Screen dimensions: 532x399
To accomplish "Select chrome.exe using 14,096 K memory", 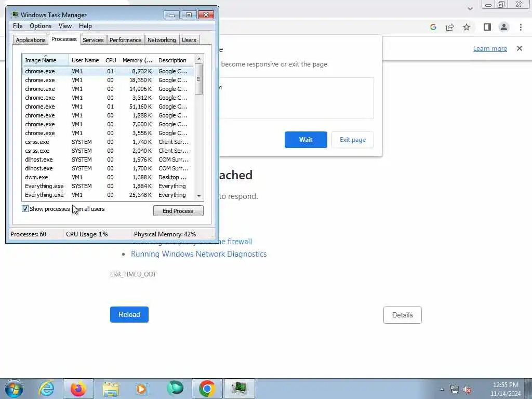I will point(108,89).
